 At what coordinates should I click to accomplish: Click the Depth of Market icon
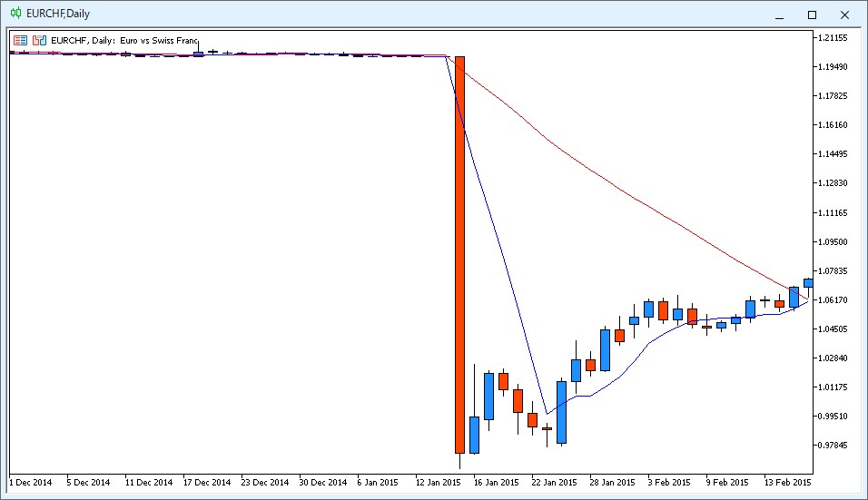click(39, 40)
